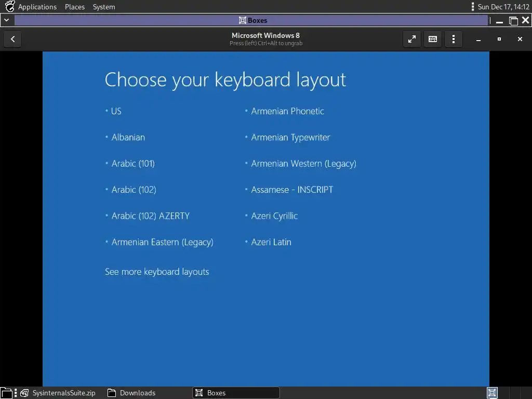Select Armenian Typewriter layout
532x399 pixels.
point(290,137)
